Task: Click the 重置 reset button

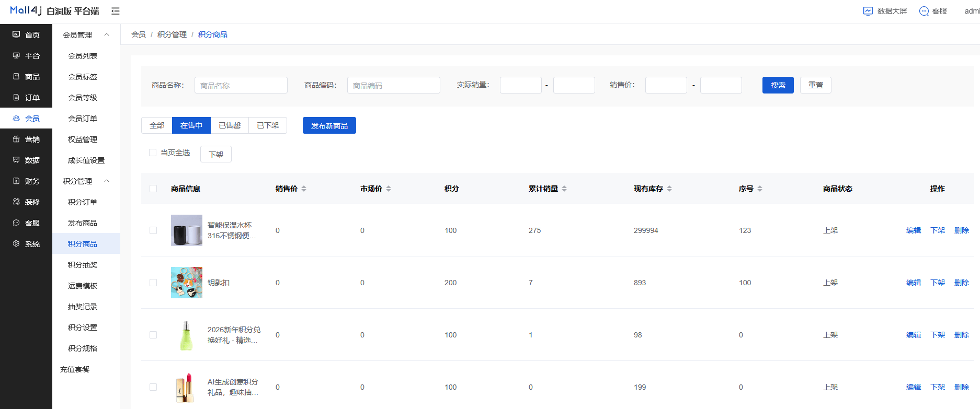Action: (816, 85)
